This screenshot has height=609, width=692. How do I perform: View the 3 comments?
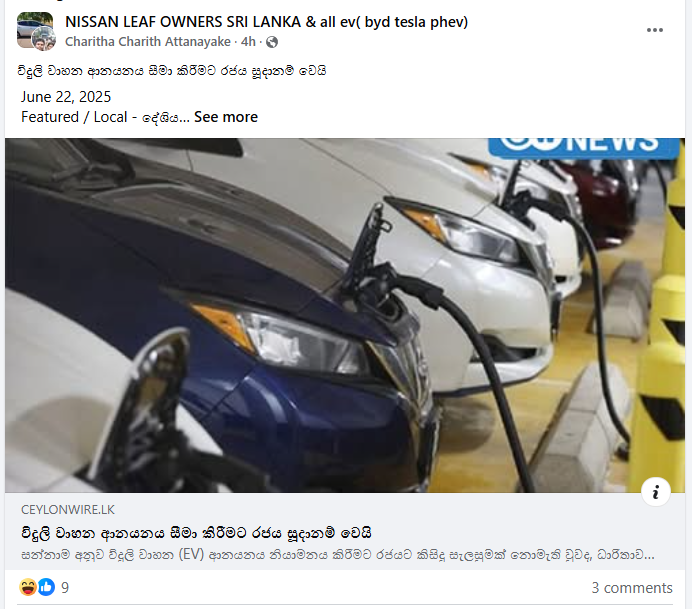point(632,587)
